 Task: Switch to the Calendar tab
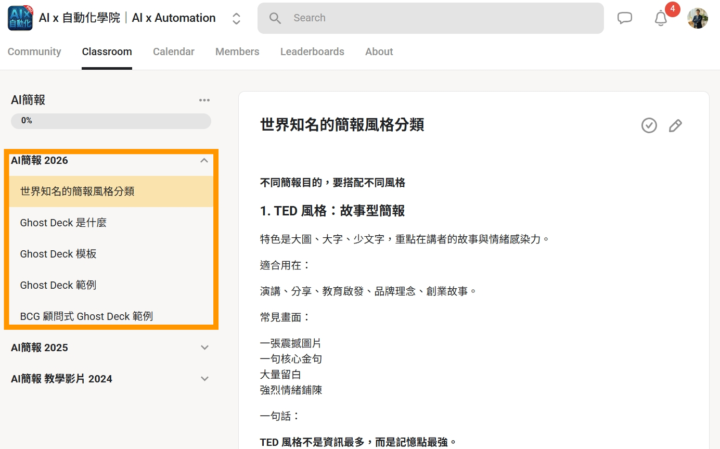[x=174, y=51]
